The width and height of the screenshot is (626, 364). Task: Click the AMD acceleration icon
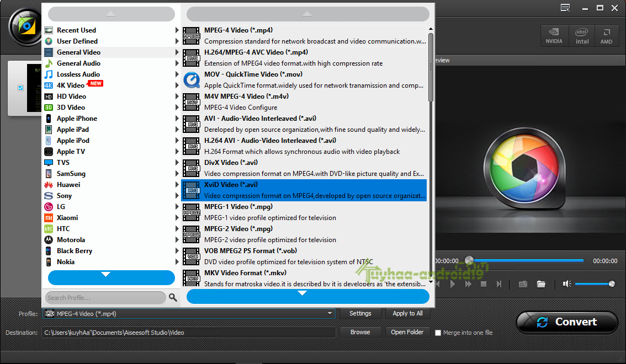[607, 35]
